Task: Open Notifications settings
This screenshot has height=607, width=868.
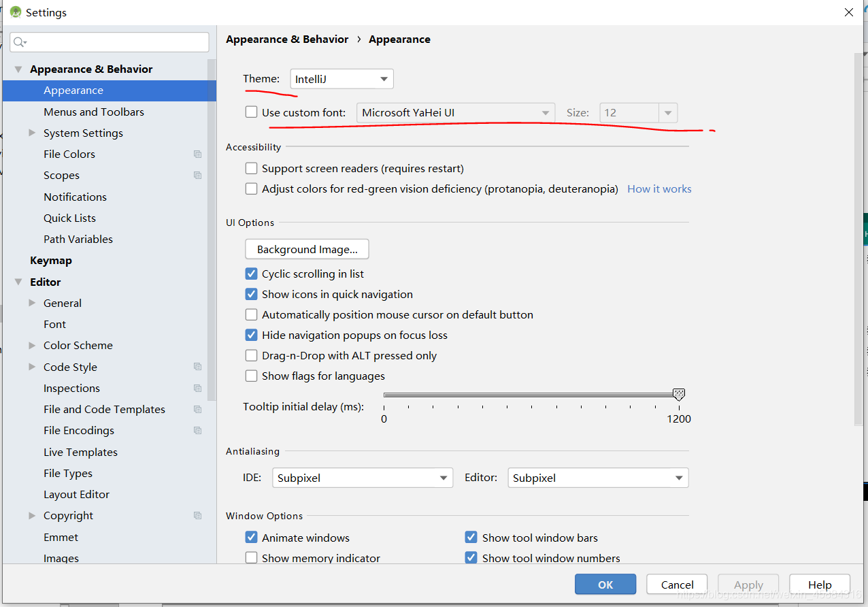Action: (75, 197)
